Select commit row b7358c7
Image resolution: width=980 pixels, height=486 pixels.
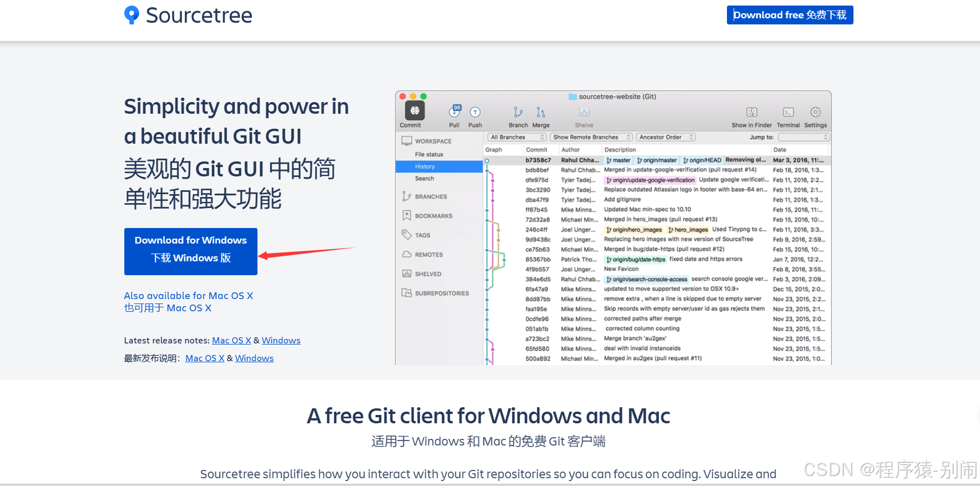pos(657,160)
